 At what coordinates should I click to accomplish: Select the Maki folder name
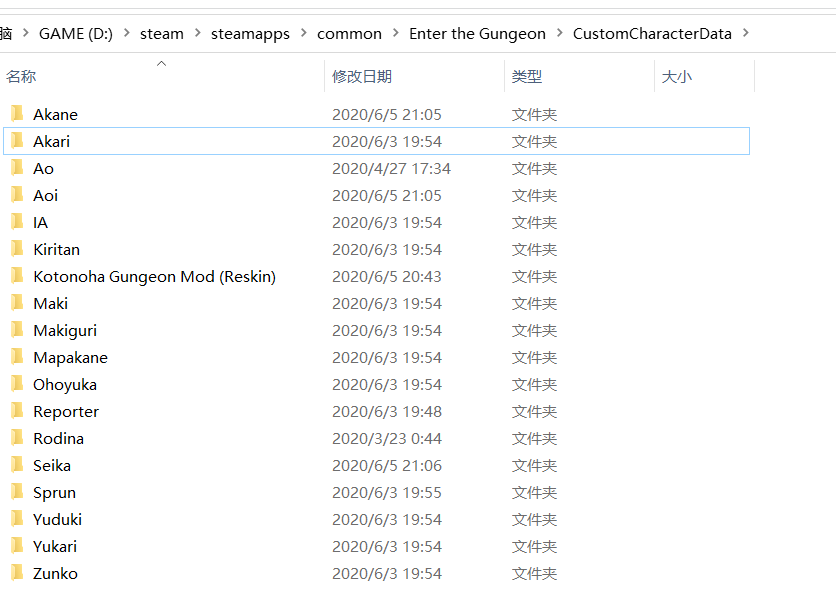[x=51, y=303]
